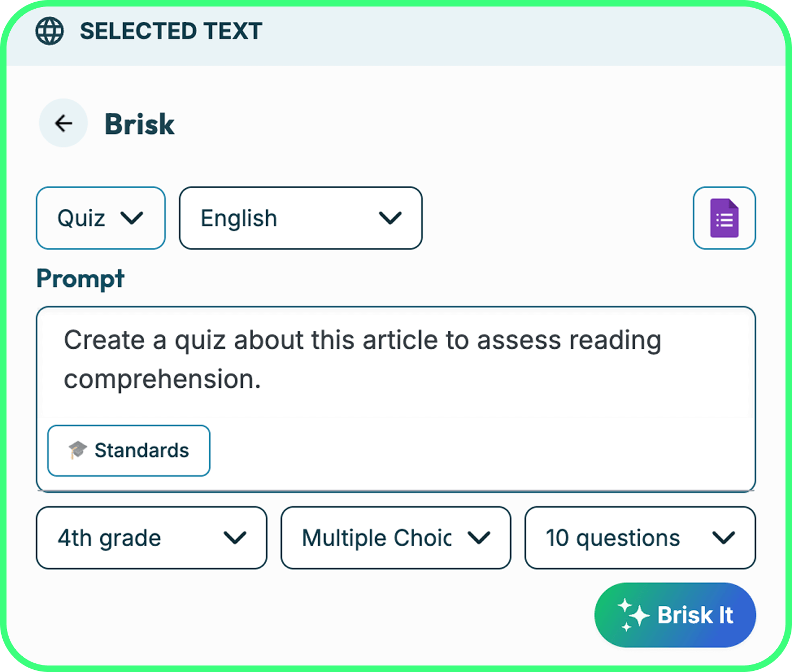Click the sparkle icon on Brisk It
Screen dimensions: 792x672
pyautogui.click(x=633, y=615)
